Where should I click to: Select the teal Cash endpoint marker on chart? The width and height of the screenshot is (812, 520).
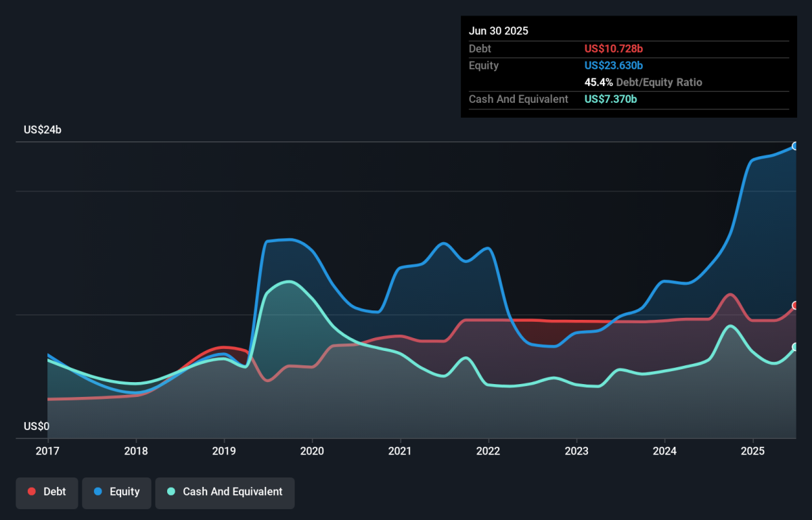(796, 347)
